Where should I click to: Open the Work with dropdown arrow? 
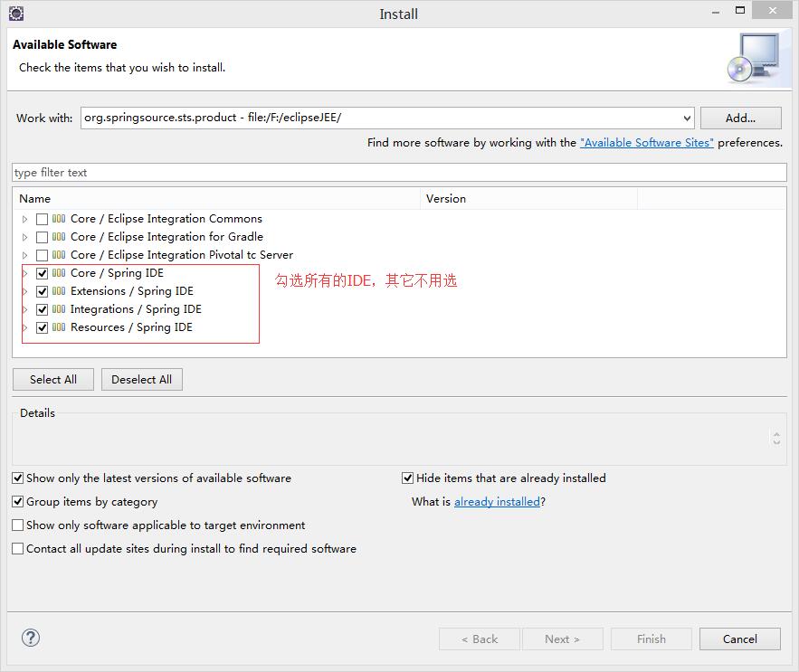[x=687, y=118]
